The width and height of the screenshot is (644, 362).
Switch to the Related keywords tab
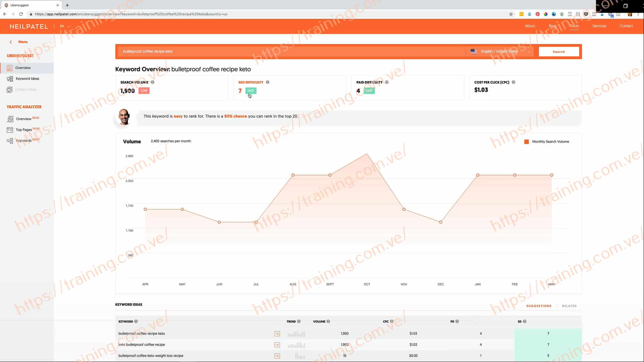tap(569, 306)
